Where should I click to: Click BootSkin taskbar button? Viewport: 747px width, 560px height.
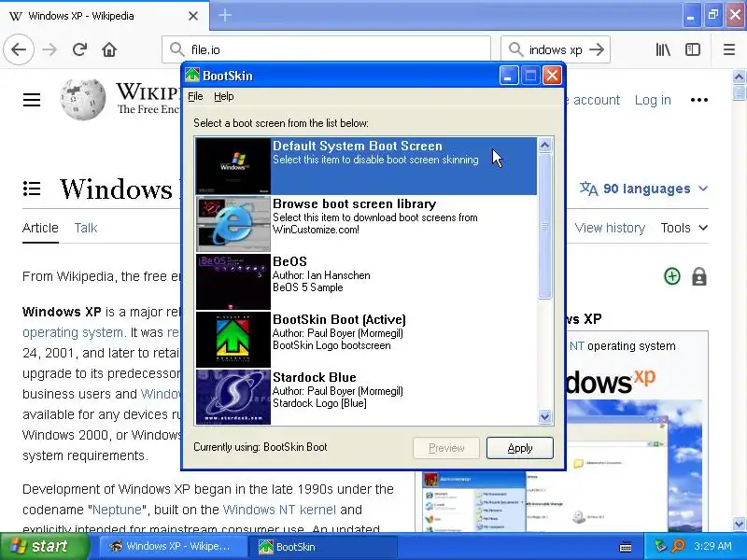pos(324,547)
